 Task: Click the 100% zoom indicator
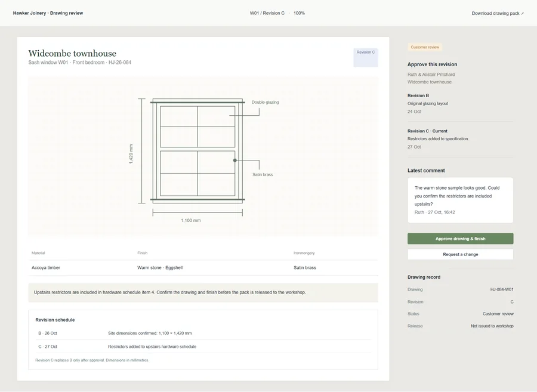[x=299, y=13]
